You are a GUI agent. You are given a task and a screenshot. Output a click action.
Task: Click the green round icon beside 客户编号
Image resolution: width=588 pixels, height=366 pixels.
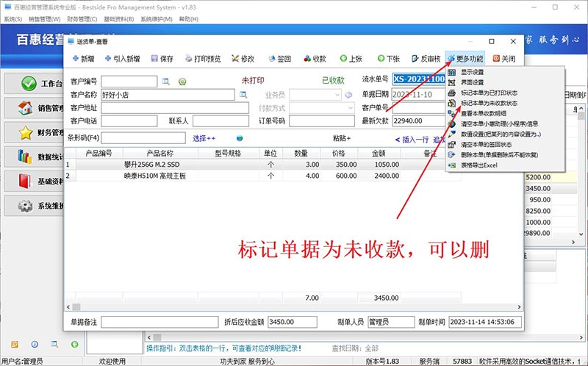coord(182,82)
